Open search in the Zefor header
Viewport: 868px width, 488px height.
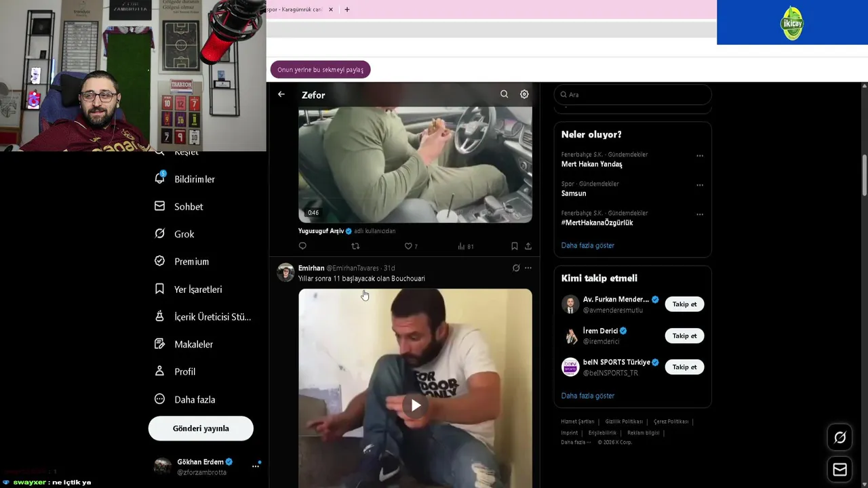pos(504,94)
